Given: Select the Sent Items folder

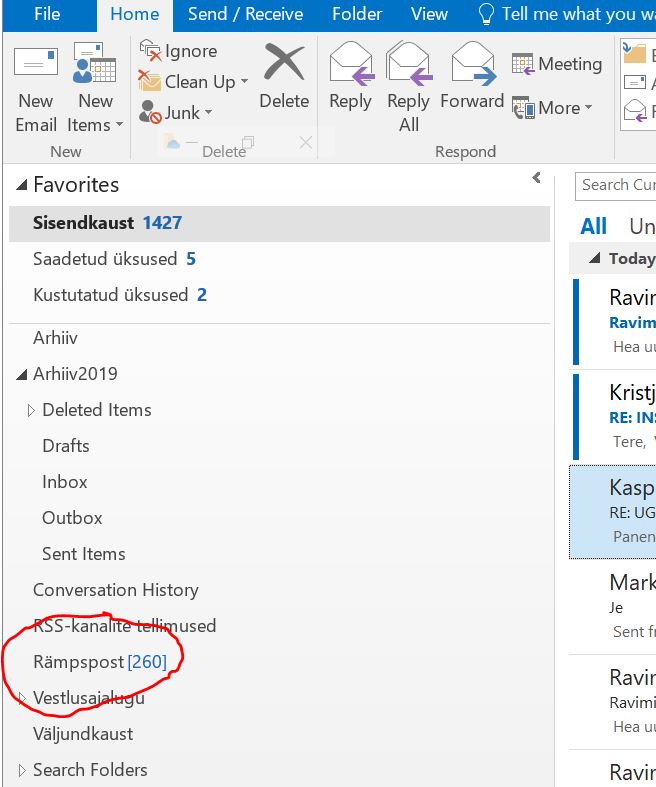Looking at the screenshot, I should pyautogui.click(x=84, y=554).
